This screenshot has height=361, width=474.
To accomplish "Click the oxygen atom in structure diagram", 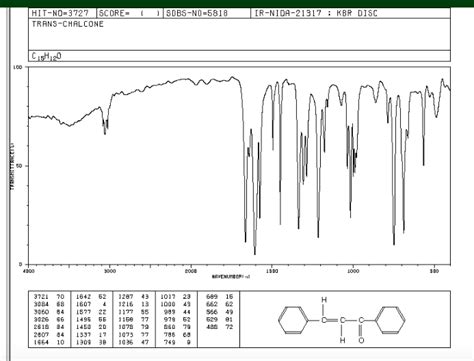I will 361,340.
